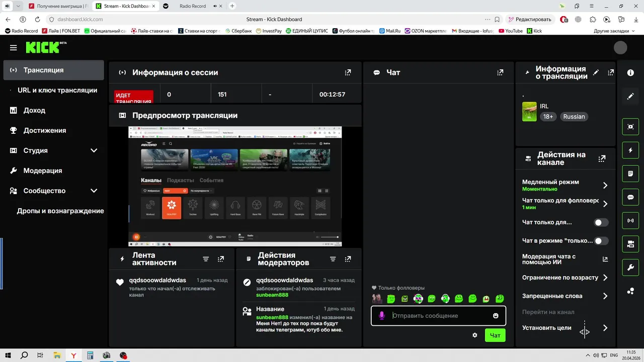Open external link for AI chat moderation
Image resolution: width=644 pixels, height=362 pixels.
[x=605, y=259]
